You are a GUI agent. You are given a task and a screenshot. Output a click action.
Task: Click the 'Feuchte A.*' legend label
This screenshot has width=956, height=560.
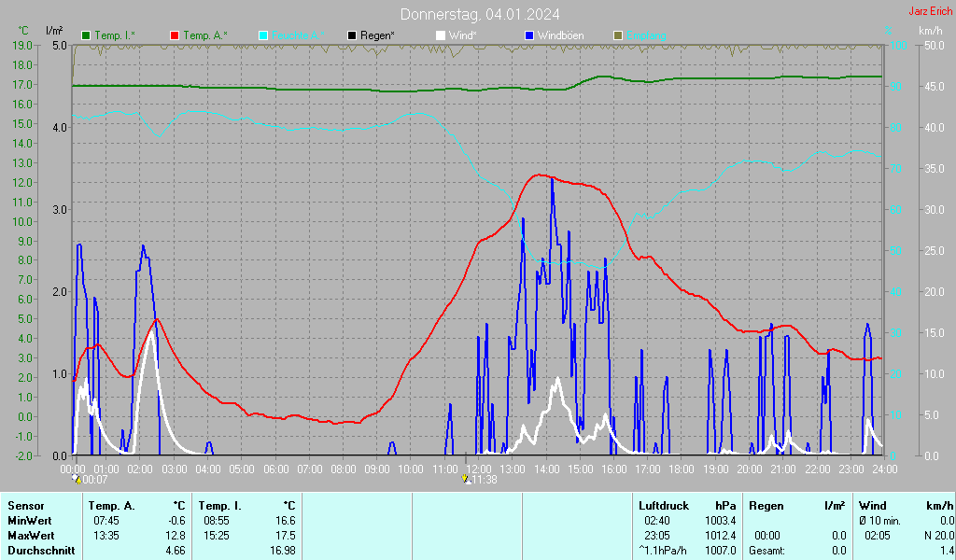[298, 35]
